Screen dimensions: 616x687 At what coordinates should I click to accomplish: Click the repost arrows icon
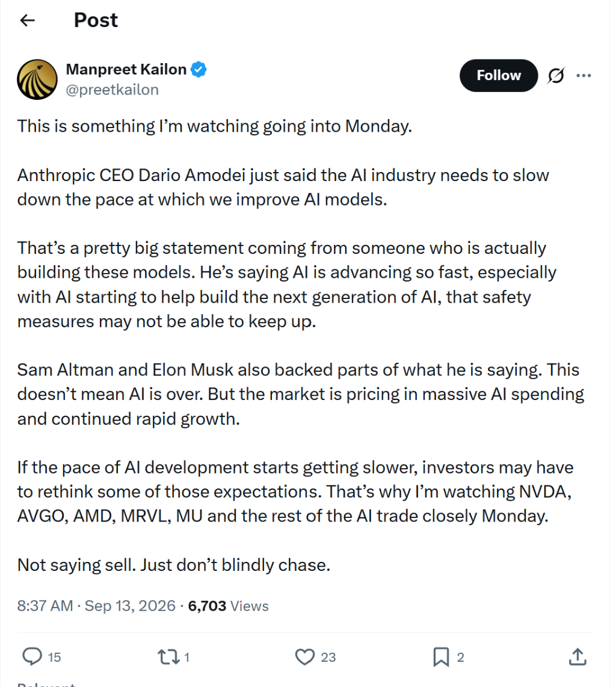(x=168, y=656)
